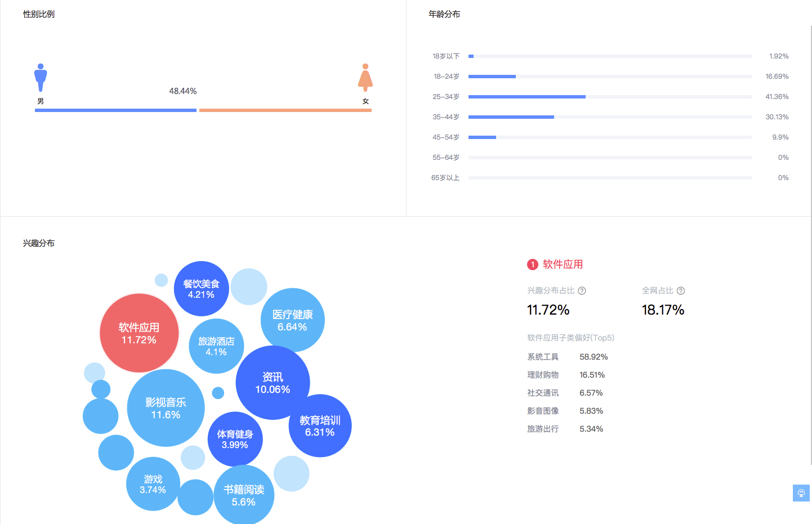Click the 18.17% network share value

663,310
